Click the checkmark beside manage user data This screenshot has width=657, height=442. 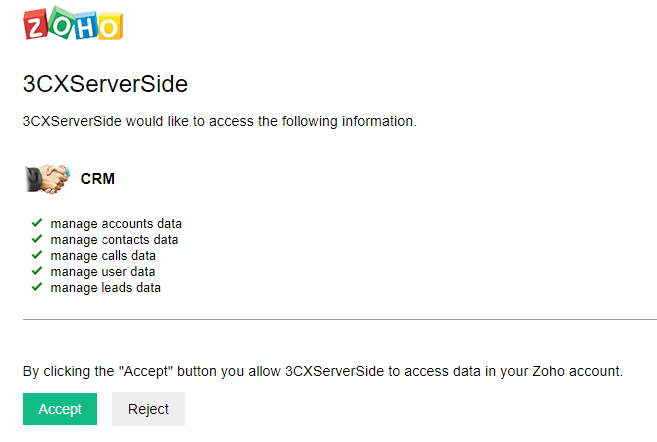(x=37, y=270)
